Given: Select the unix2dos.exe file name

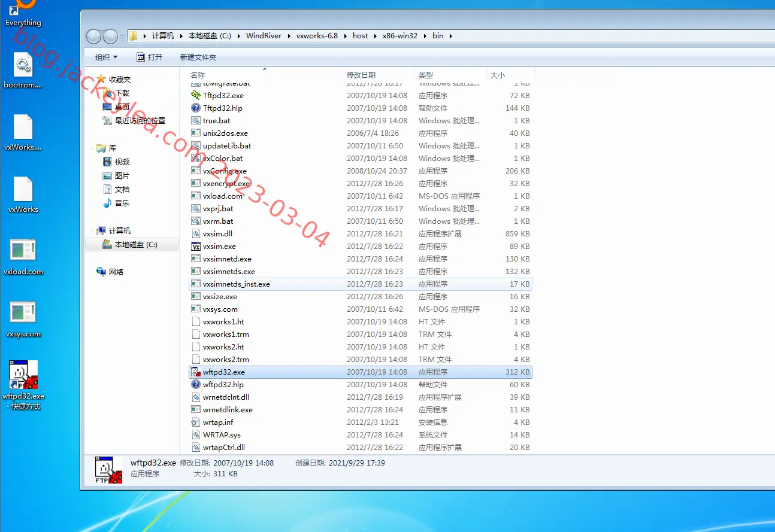Looking at the screenshot, I should [x=225, y=133].
